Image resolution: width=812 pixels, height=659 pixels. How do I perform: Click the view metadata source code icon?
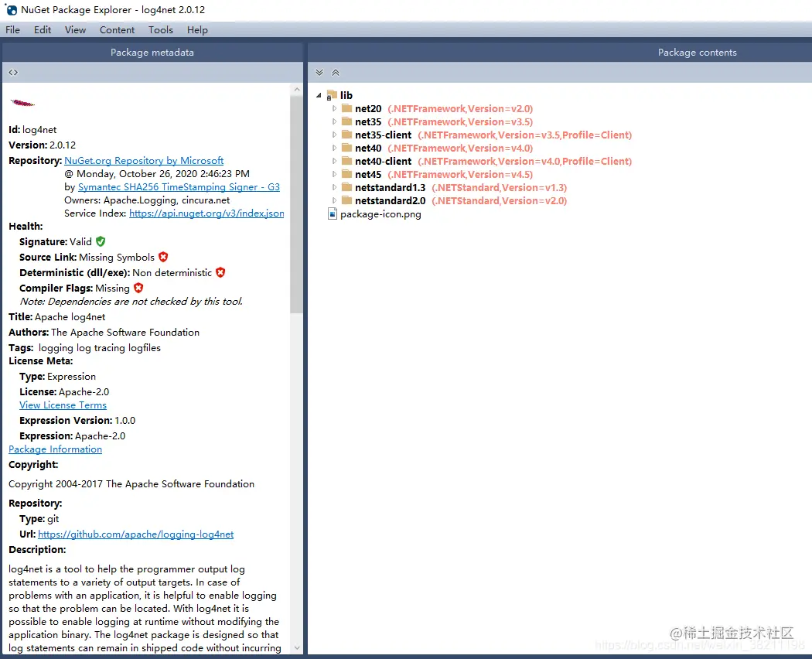13,73
